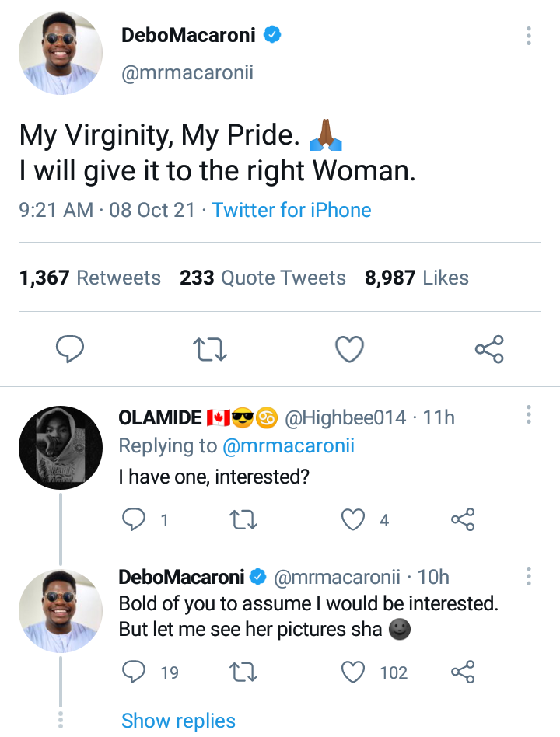Like OLAMIDE's reply
The height and width of the screenshot is (737, 560).
click(x=354, y=519)
